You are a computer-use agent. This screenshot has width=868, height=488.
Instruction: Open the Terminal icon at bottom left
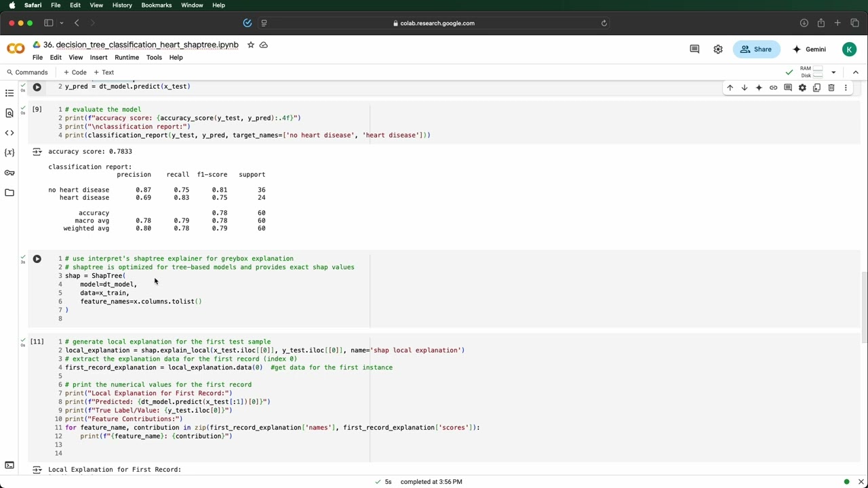pyautogui.click(x=9, y=466)
